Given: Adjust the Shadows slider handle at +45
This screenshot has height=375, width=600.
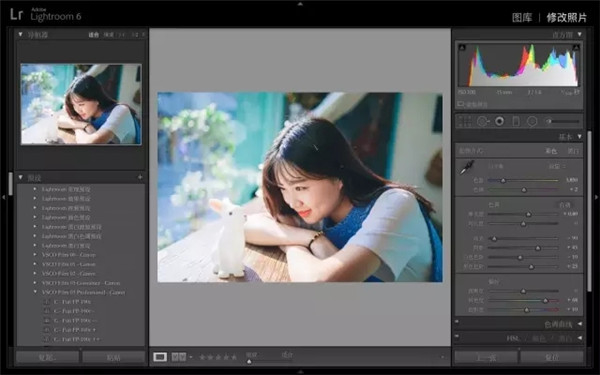Looking at the screenshot, I should (x=538, y=248).
